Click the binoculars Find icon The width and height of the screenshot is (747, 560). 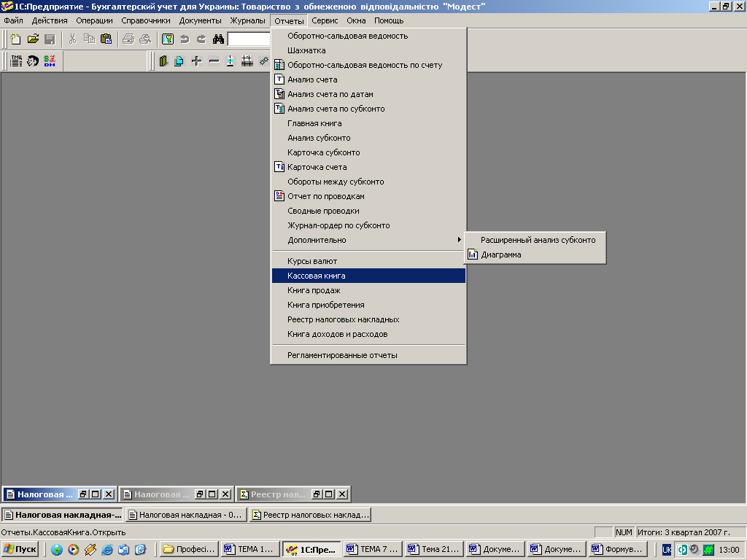[x=218, y=39]
